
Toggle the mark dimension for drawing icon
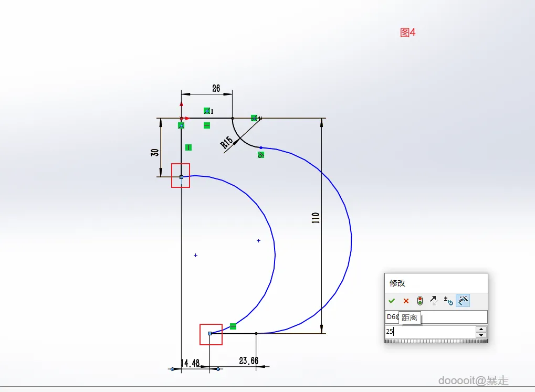(x=463, y=301)
